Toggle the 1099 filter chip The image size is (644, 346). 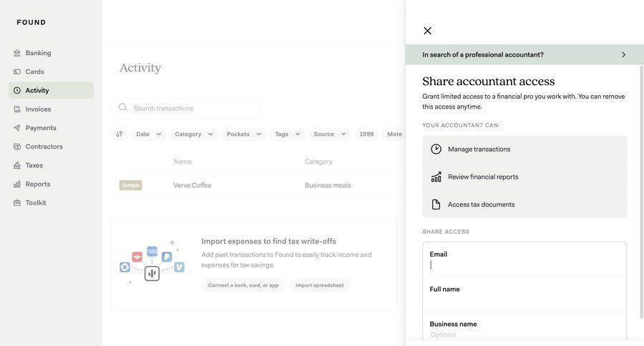pos(366,134)
